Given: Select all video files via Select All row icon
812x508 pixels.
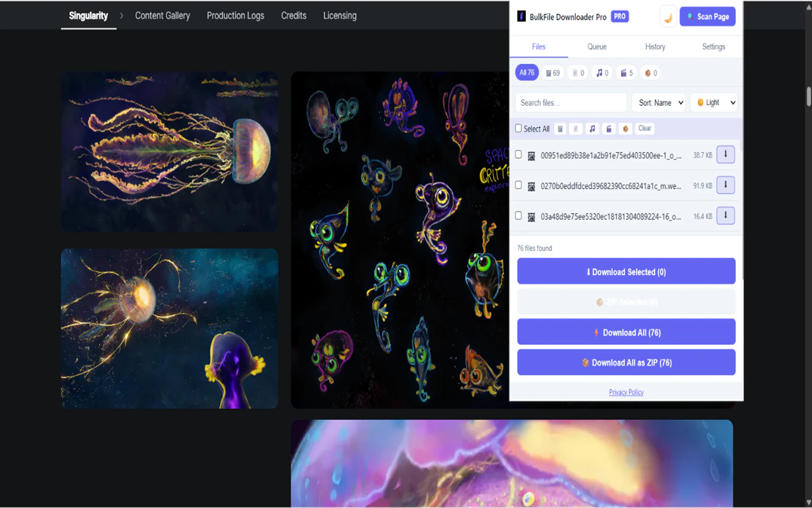Looking at the screenshot, I should 609,129.
